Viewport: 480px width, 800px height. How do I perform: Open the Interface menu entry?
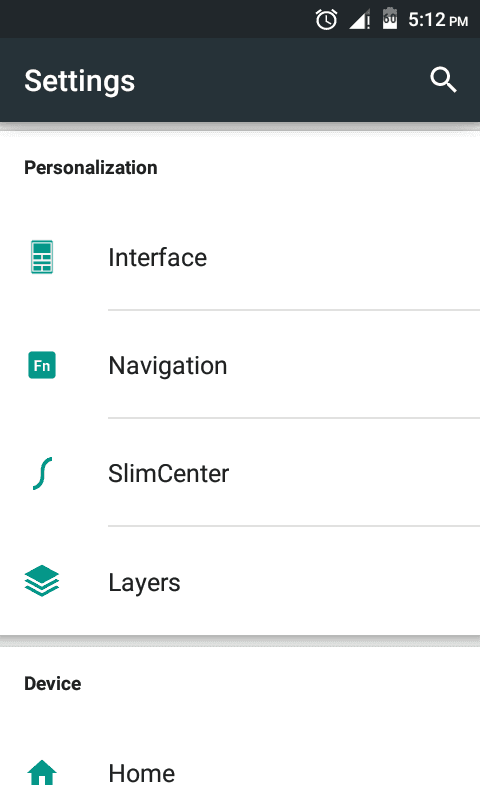[240, 257]
